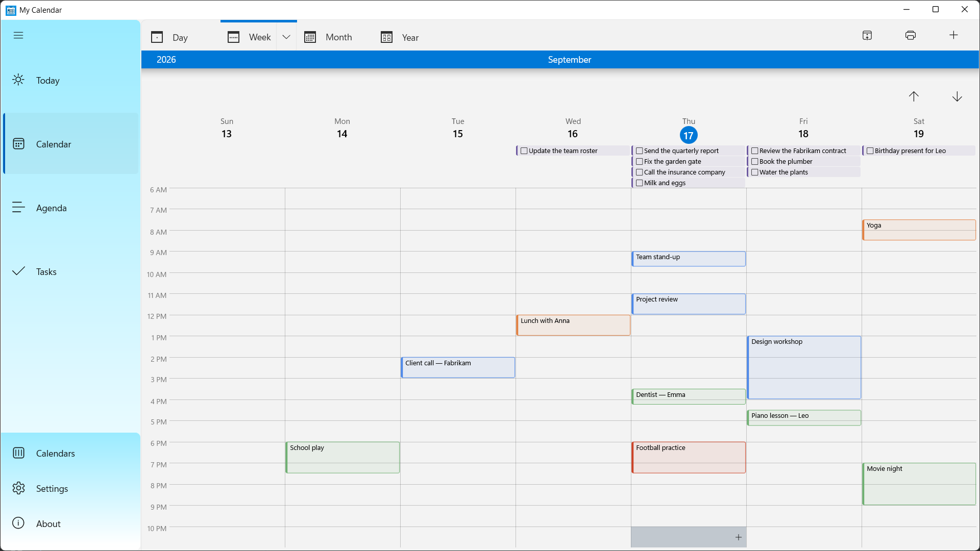Click the September month header

(x=569, y=60)
